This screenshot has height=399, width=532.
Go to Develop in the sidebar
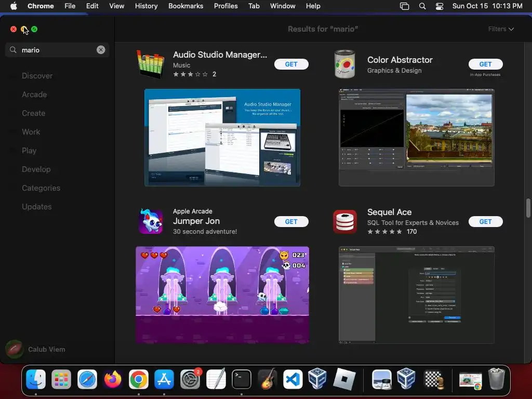coord(36,169)
